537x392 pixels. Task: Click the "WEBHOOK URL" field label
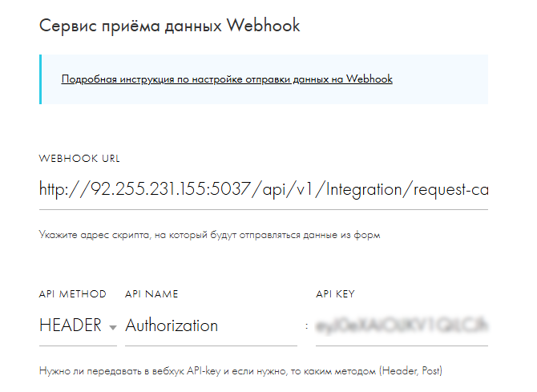79,159
